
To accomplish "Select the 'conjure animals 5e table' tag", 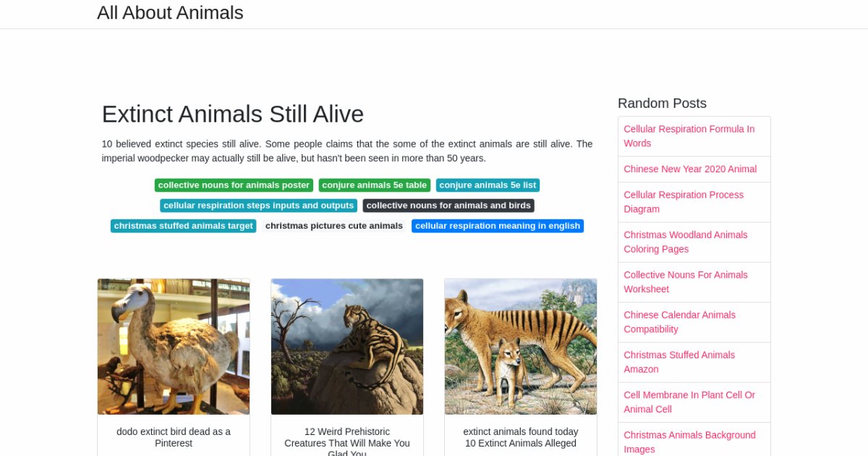I will coord(374,185).
